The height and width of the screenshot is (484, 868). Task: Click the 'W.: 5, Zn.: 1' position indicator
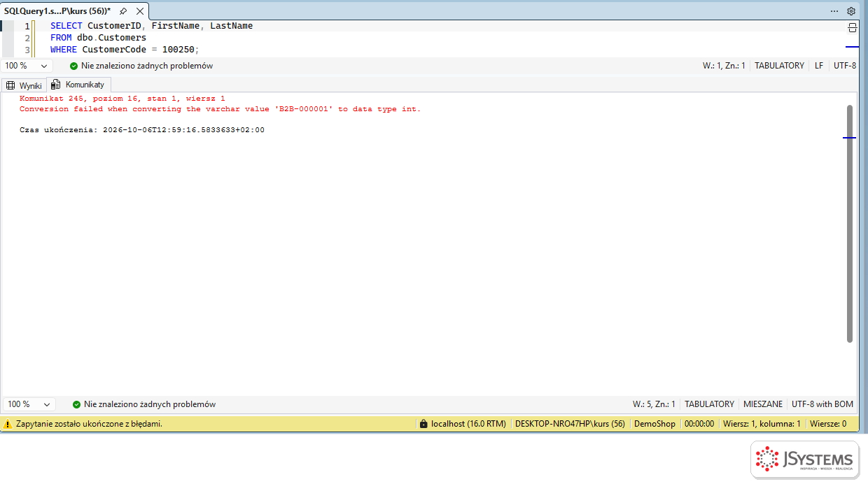[x=654, y=404]
